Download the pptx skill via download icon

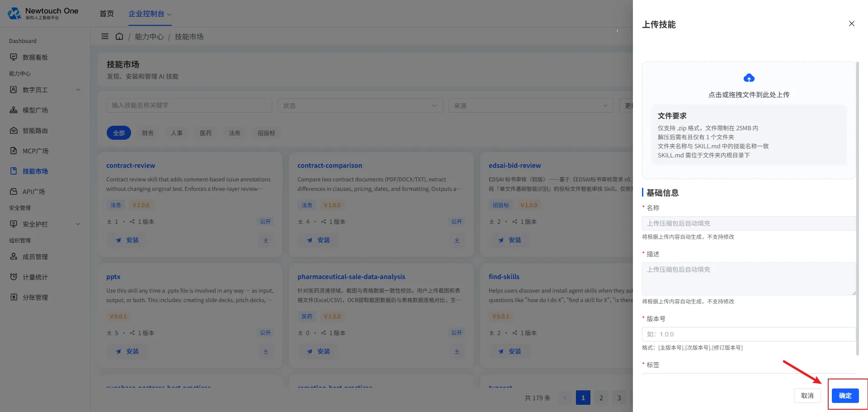266,351
